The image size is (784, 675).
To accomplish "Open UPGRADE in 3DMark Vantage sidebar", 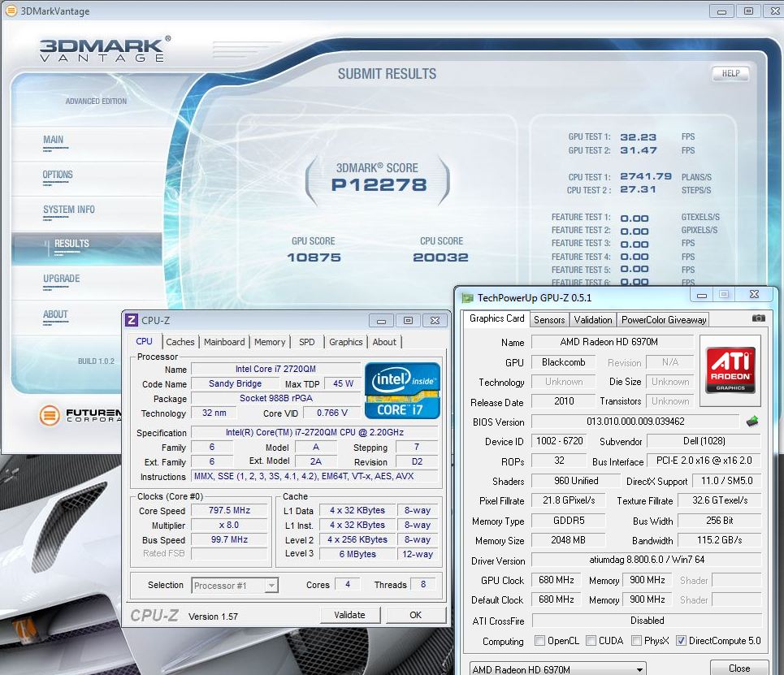I will pyautogui.click(x=62, y=279).
